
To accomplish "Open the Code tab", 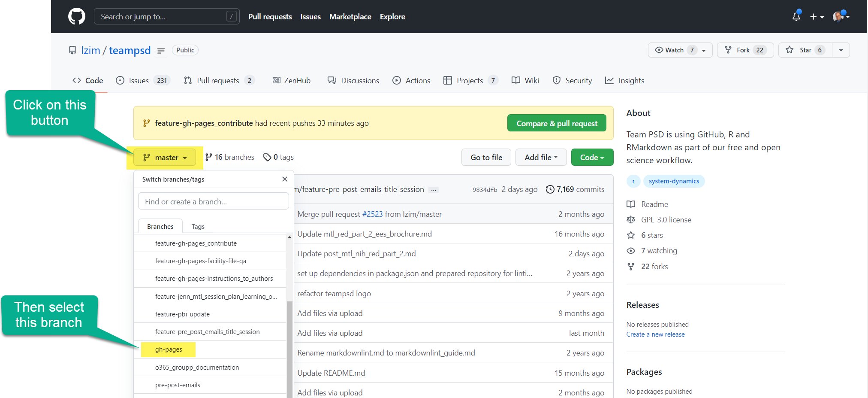I will pyautogui.click(x=88, y=81).
